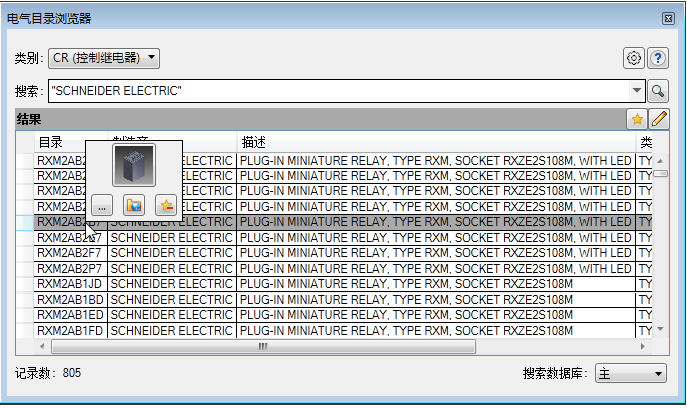Expand the search history dropdown arrow
Viewport: 687px width, 408px height.
coord(637,91)
